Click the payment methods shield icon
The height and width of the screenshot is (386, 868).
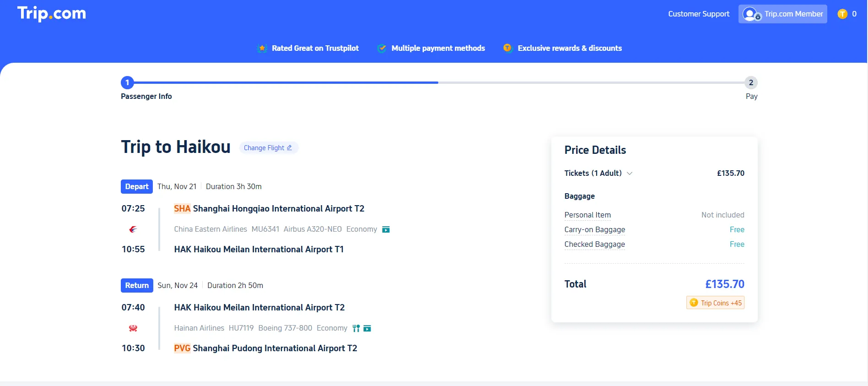coord(382,48)
